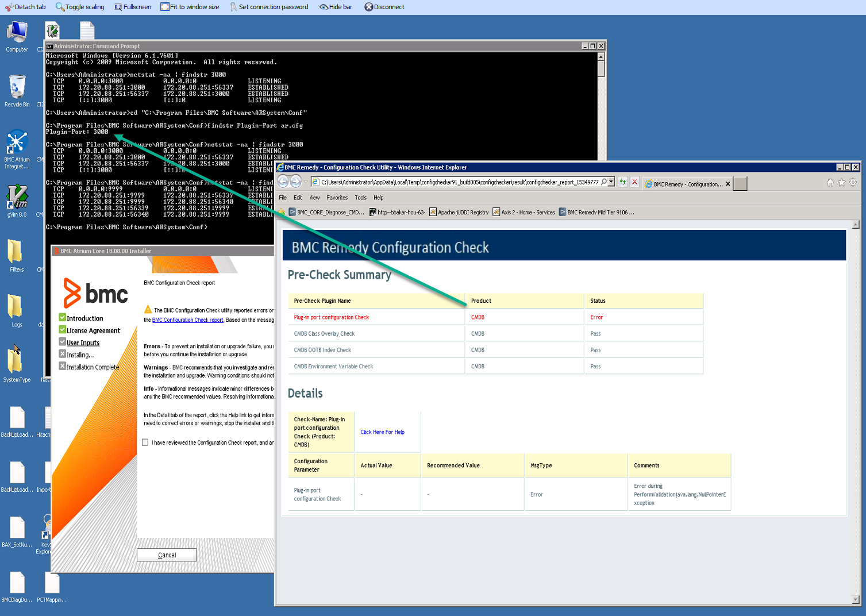Click in the IE address bar field
The height and width of the screenshot is (616, 866).
coord(460,182)
